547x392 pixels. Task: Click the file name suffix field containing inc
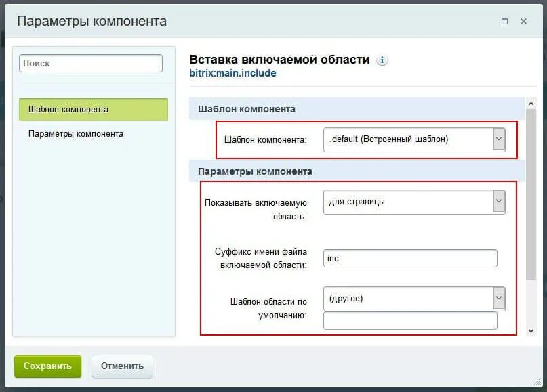(x=410, y=258)
